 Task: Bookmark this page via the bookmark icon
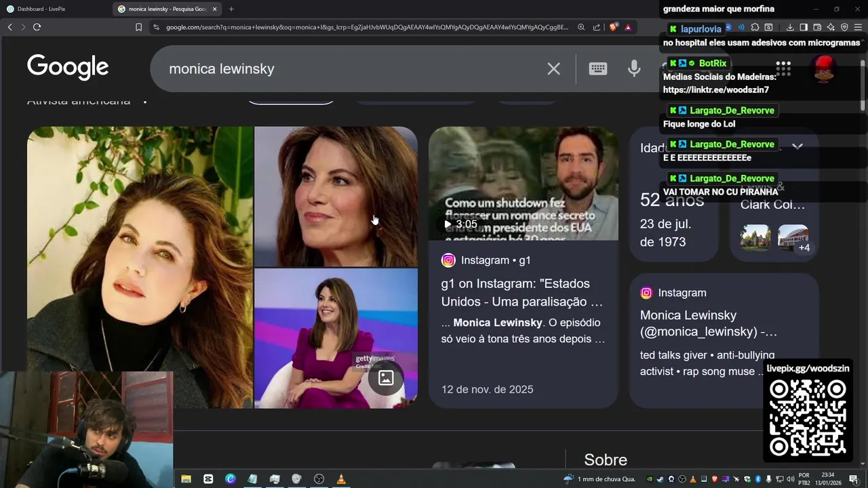click(x=138, y=27)
